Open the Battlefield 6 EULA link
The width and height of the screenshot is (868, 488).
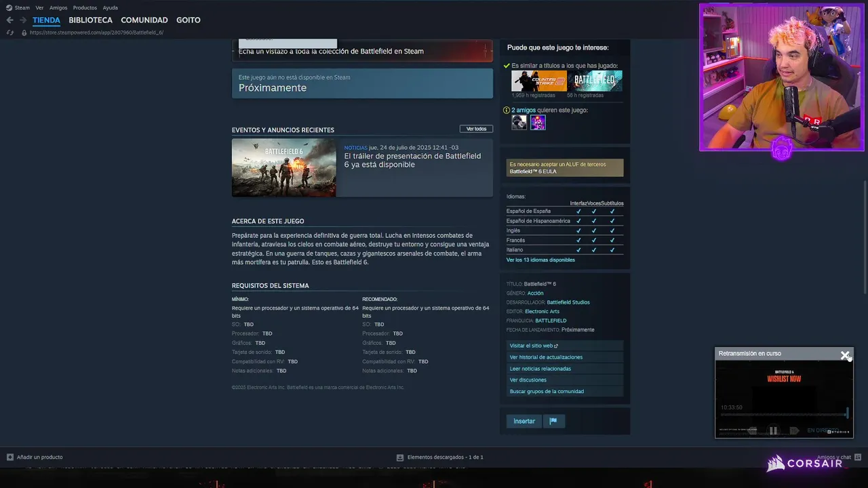[x=533, y=171]
